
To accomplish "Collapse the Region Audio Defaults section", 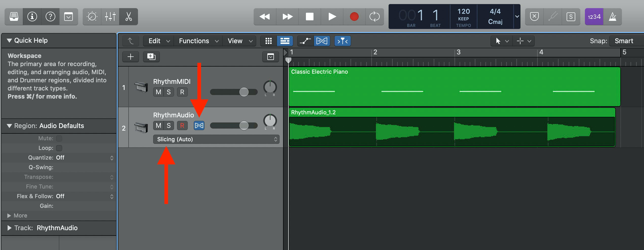I will 9,126.
